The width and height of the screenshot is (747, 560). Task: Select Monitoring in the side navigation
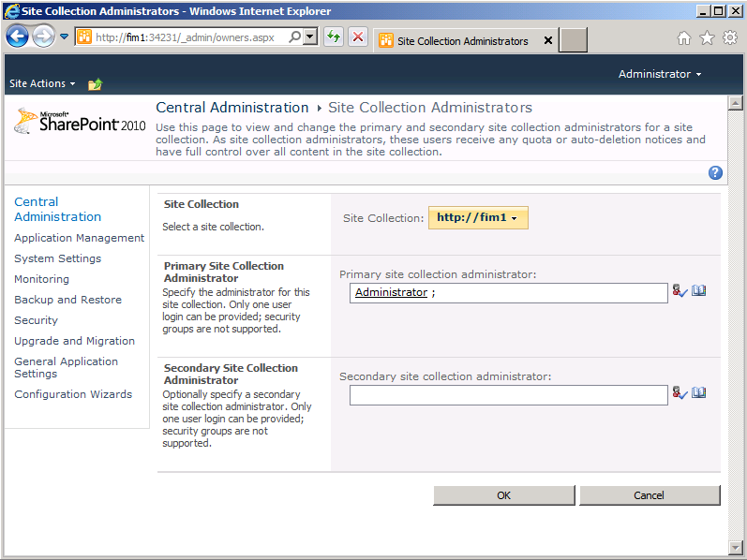click(x=41, y=279)
